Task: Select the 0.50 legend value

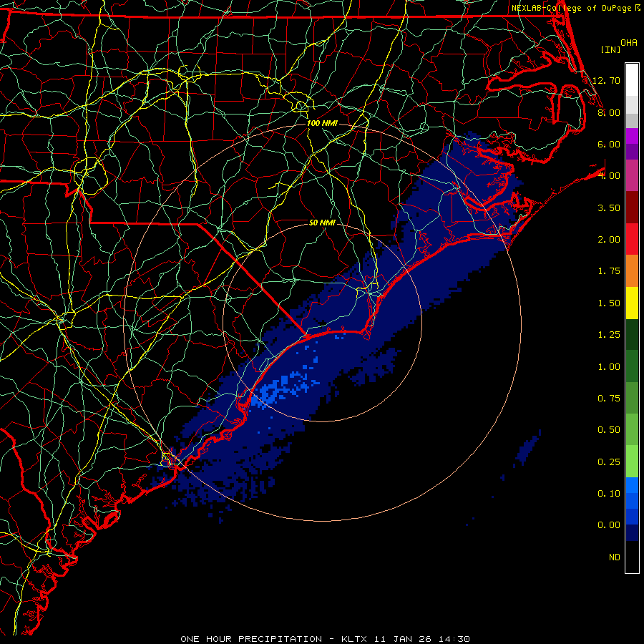Action: coord(609,430)
